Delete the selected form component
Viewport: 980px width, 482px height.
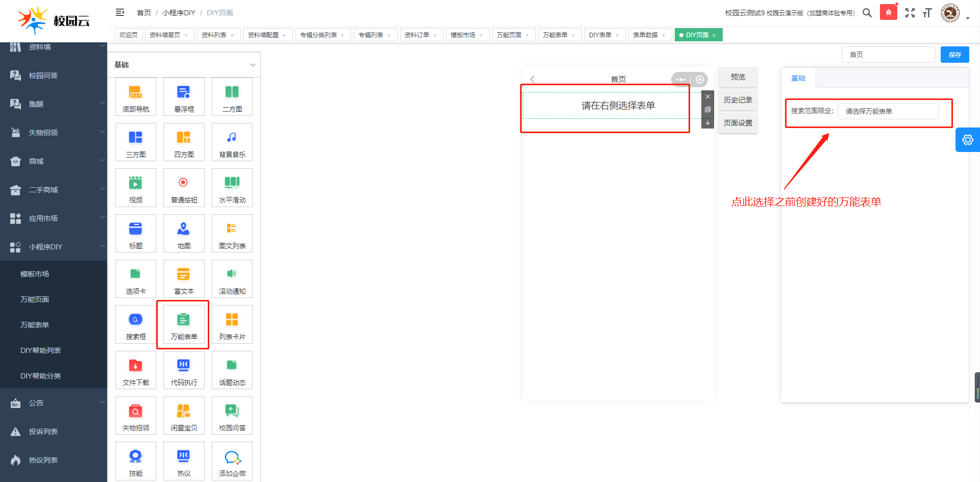[x=707, y=97]
